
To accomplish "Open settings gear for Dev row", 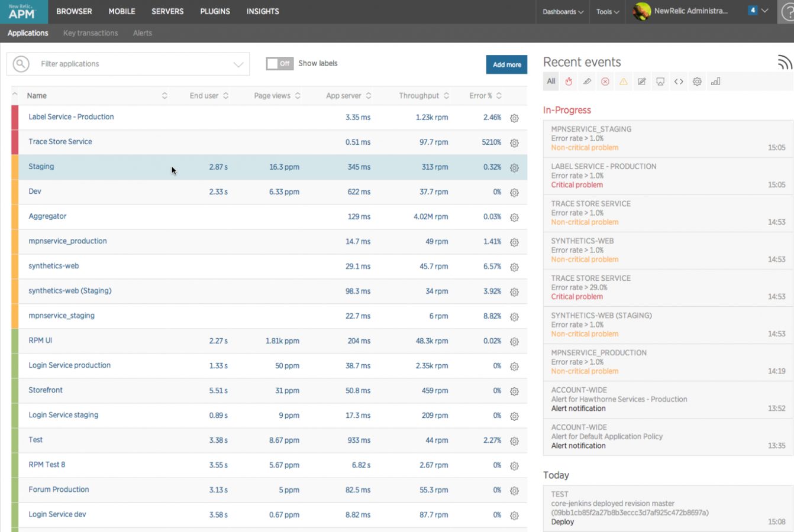I will [x=514, y=193].
